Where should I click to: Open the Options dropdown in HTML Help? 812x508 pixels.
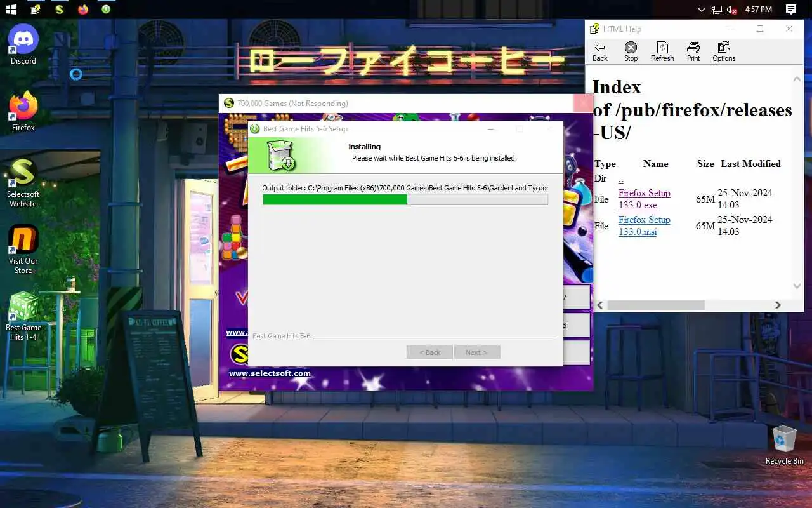pyautogui.click(x=724, y=51)
